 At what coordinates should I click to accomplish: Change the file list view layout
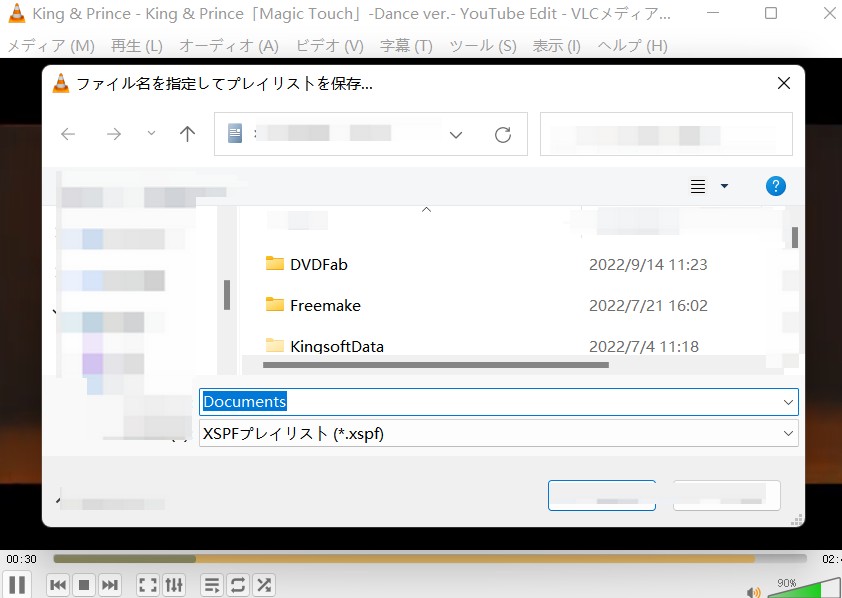(698, 186)
